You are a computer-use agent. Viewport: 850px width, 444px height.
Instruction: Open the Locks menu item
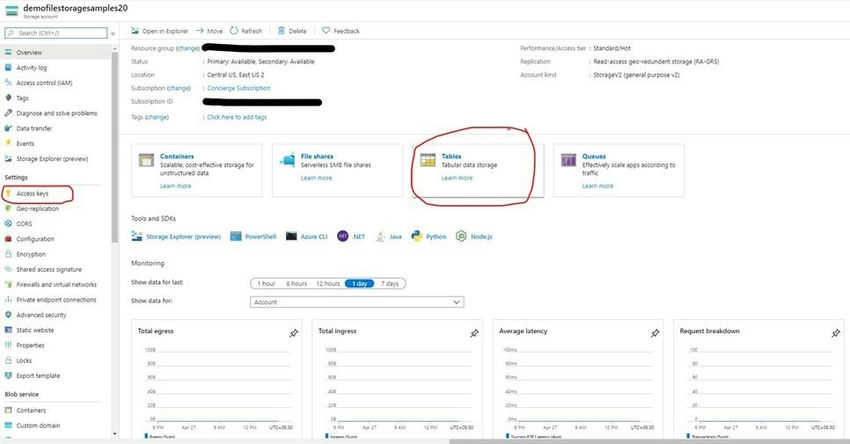[24, 361]
